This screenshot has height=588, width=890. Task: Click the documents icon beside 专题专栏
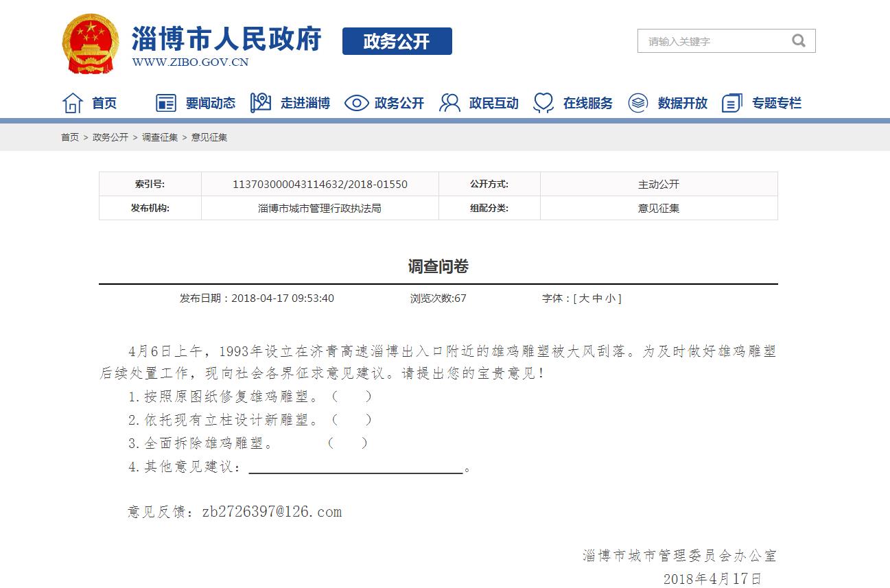[x=732, y=103]
